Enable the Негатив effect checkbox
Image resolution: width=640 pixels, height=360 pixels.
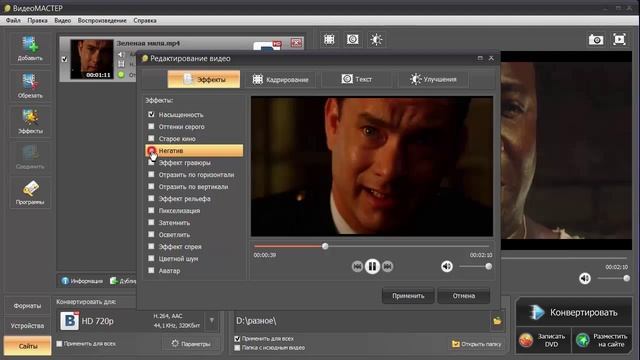(151, 151)
